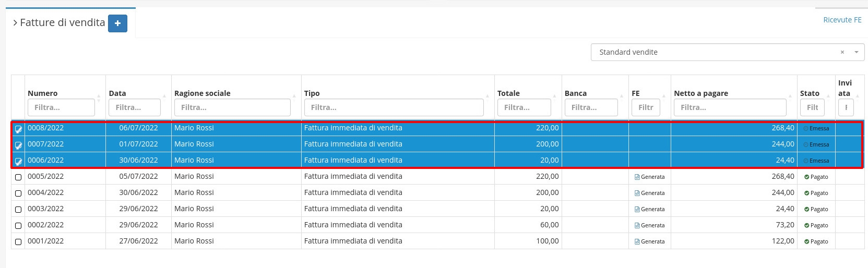Open the Ricevute FE link

pyautogui.click(x=842, y=20)
